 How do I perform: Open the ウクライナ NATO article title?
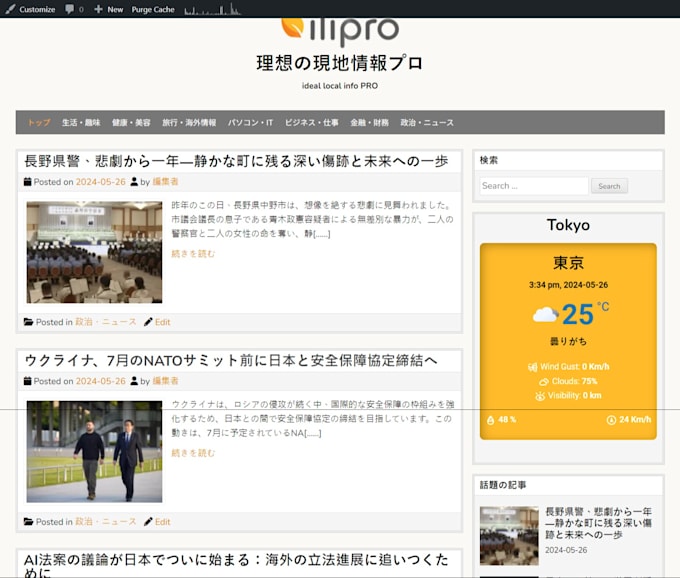(231, 361)
